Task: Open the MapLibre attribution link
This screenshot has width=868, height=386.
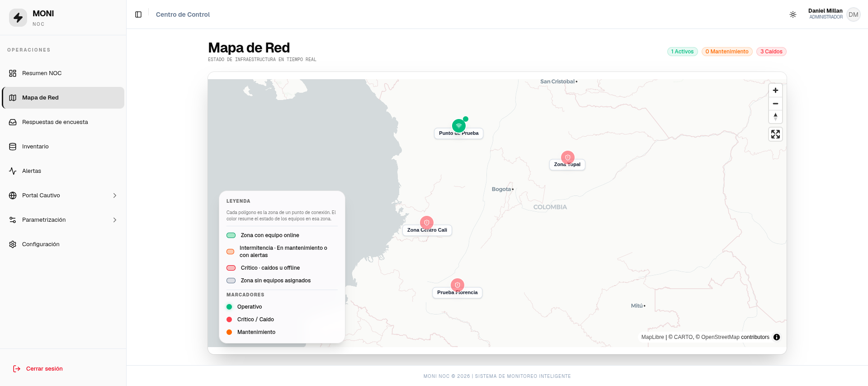Action: 652,337
